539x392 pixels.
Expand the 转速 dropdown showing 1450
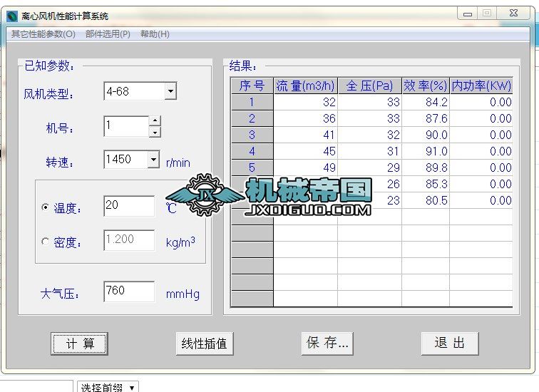(x=153, y=160)
